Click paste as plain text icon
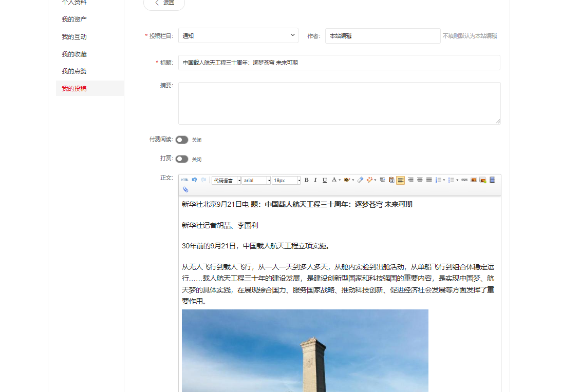 click(391, 180)
